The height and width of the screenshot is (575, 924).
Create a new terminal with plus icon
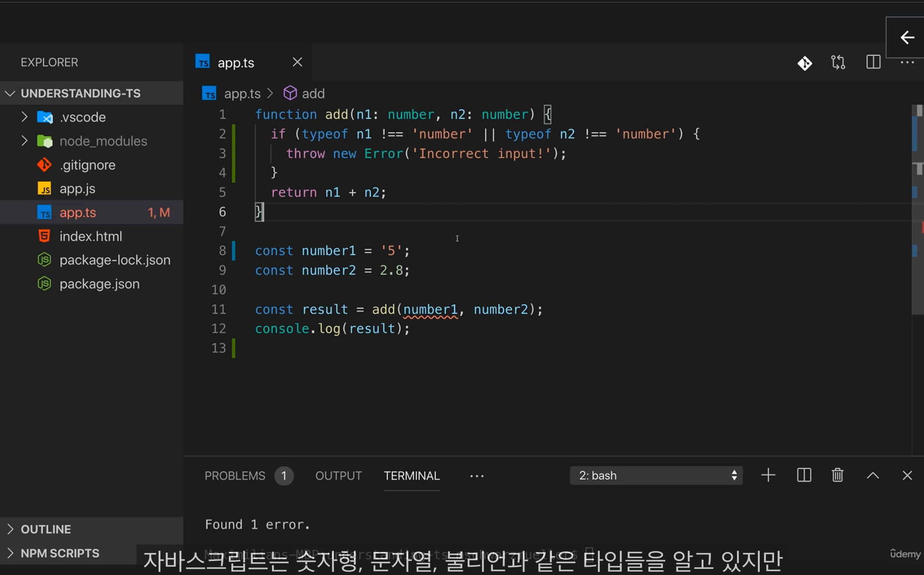coord(768,475)
